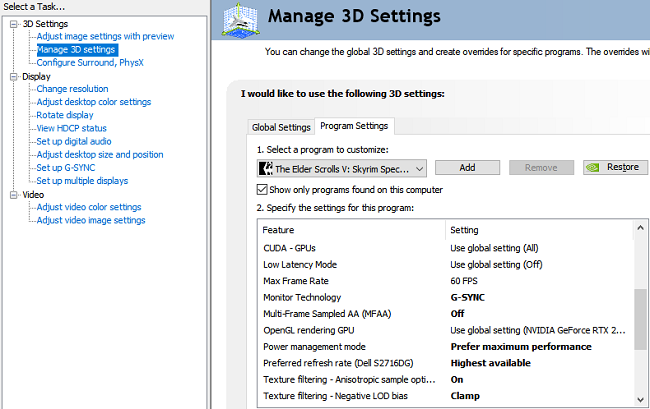The width and height of the screenshot is (650, 409).
Task: Open Adjust video color settings
Action: coord(89,207)
